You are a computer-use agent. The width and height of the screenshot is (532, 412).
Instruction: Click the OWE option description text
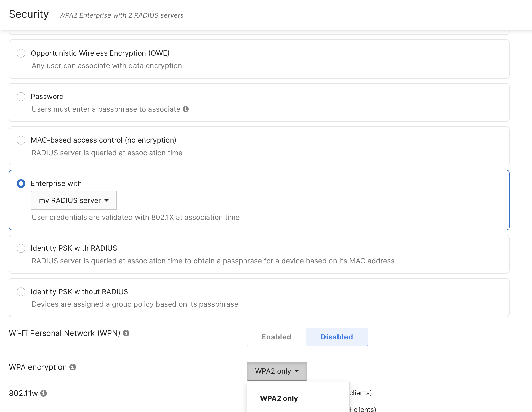pyautogui.click(x=107, y=66)
